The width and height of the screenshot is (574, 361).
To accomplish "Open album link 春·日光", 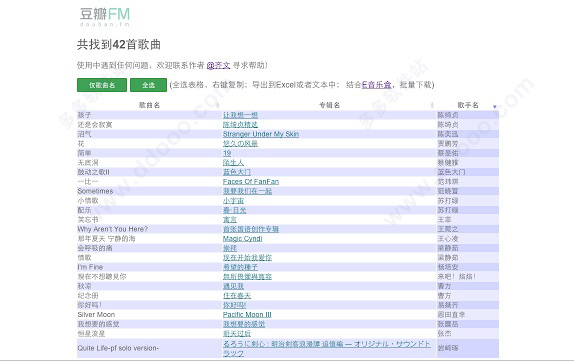I will [234, 210].
